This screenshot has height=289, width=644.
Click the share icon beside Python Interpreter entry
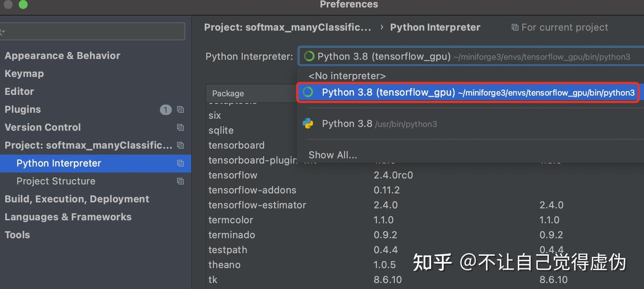pyautogui.click(x=180, y=163)
